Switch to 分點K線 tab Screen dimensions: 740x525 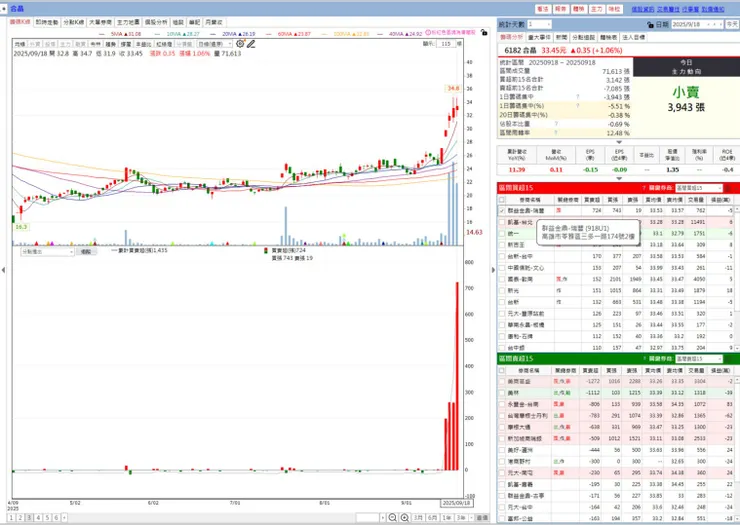click(74, 22)
